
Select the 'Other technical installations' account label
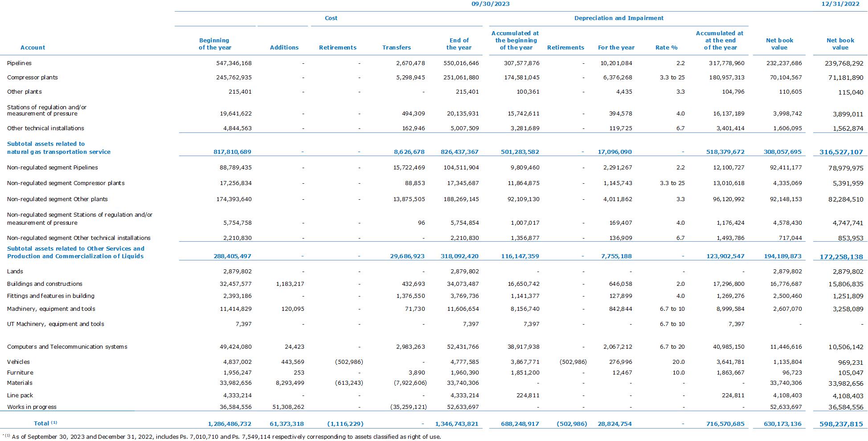point(45,128)
